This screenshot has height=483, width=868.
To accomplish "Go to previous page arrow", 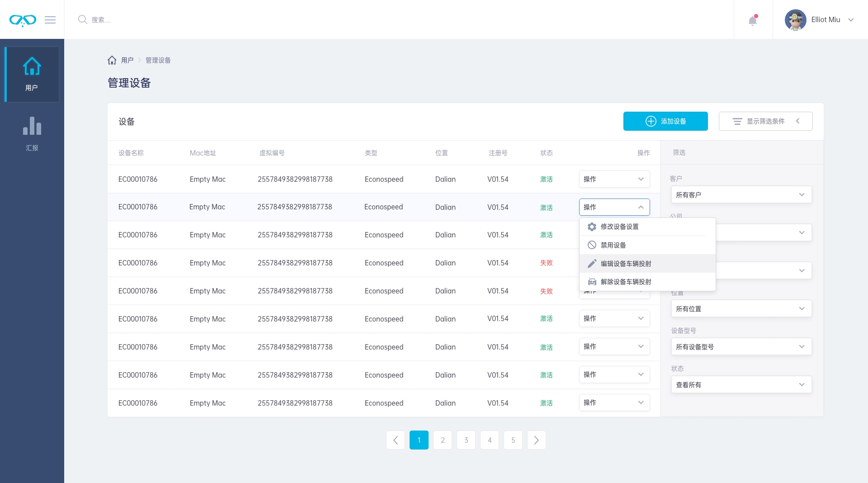I will (396, 440).
